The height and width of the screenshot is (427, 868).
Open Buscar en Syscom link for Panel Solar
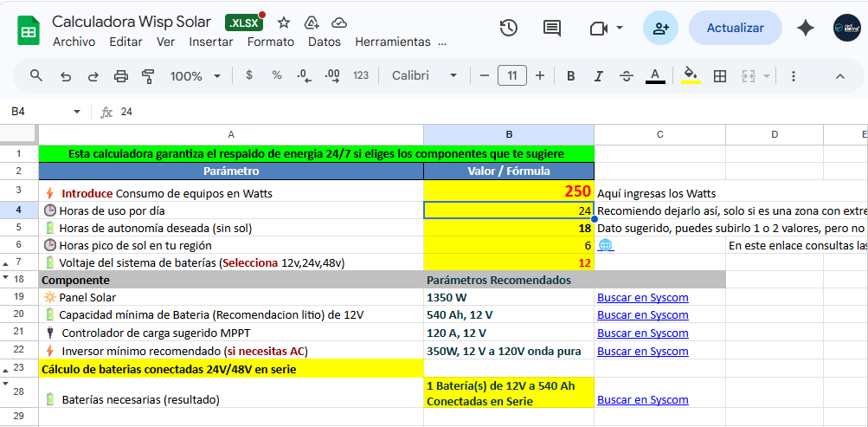642,297
